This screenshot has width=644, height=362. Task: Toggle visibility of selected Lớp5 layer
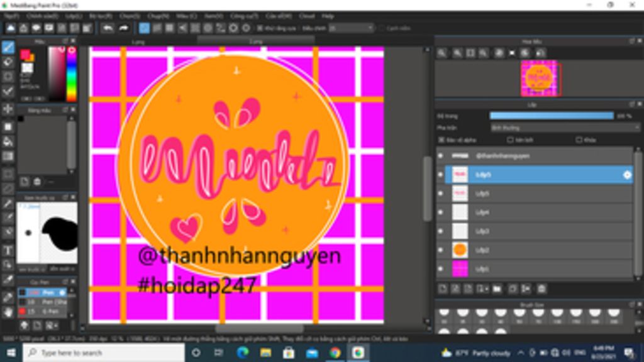(x=441, y=175)
